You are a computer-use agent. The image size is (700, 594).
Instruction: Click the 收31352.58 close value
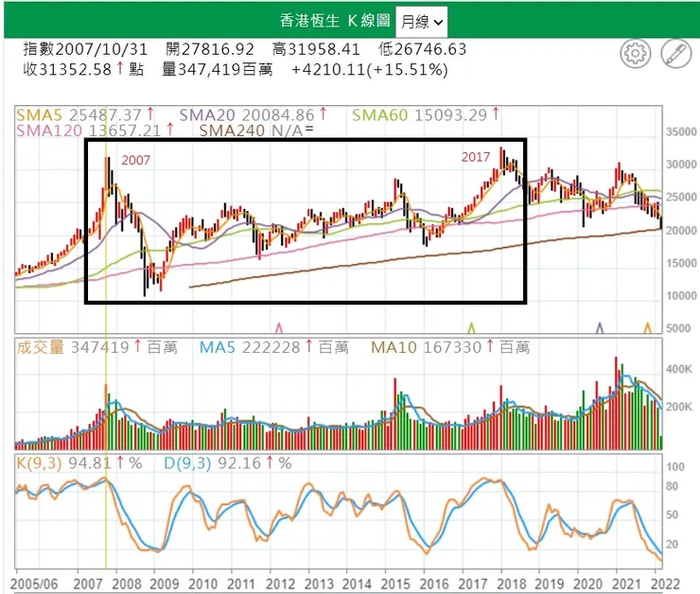click(x=67, y=69)
